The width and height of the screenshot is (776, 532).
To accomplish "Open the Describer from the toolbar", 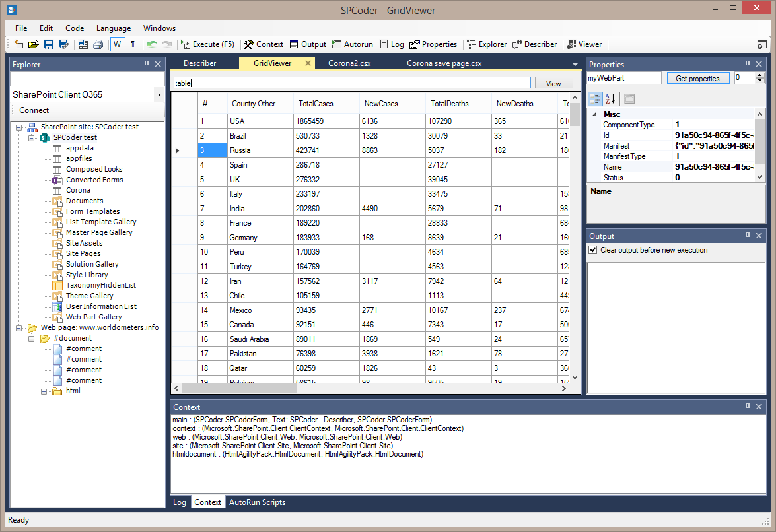I will 534,44.
